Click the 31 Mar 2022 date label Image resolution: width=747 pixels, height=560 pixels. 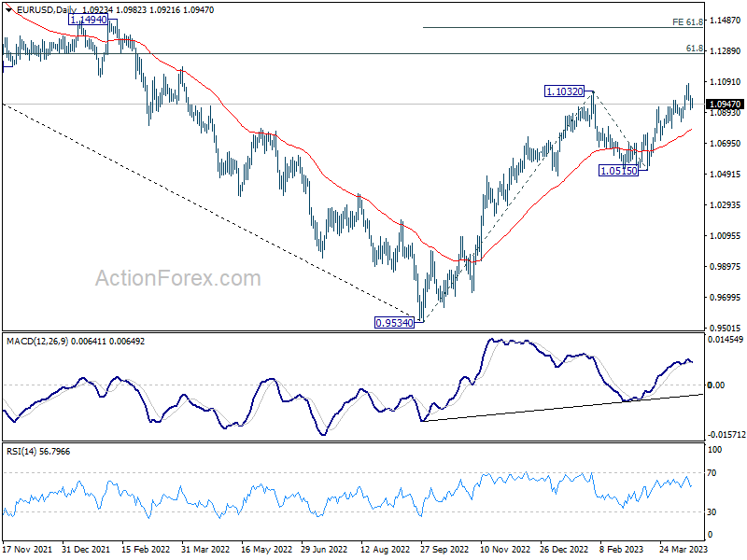(x=205, y=549)
